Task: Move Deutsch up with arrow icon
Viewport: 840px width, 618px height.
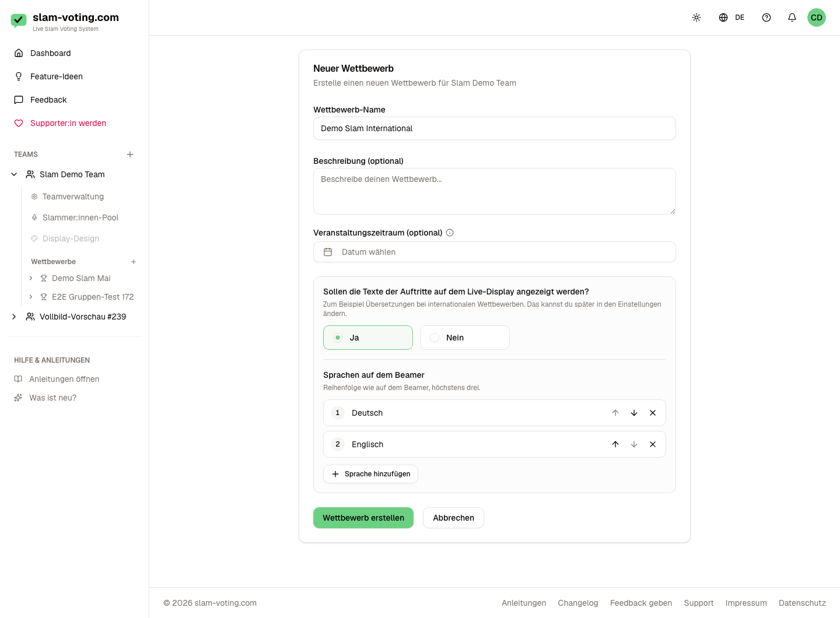Action: coord(615,413)
